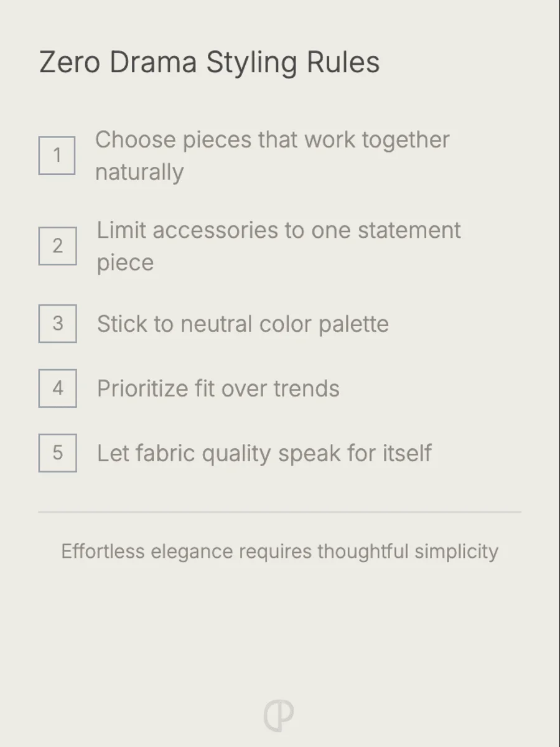560x747 pixels.
Task: Click the word 'piece' under rule two
Action: pyautogui.click(x=124, y=263)
